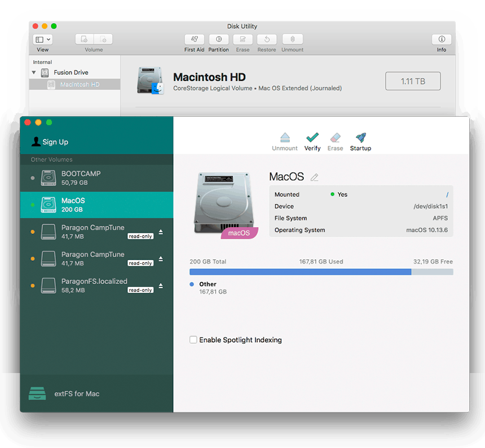The height and width of the screenshot is (448, 485).
Task: Click the extFS for Mac icon
Action: 38,393
